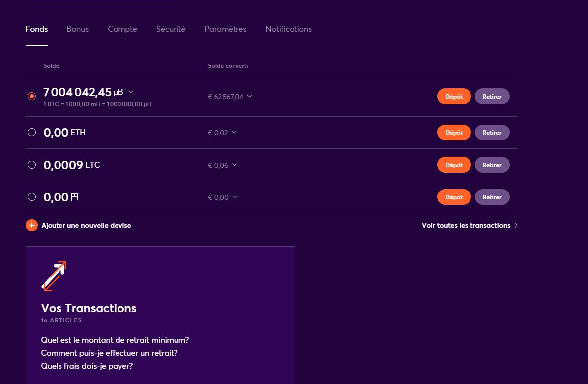The height and width of the screenshot is (384, 588).
Task: Click Retirer in the € 0,00 row
Action: [x=492, y=197]
